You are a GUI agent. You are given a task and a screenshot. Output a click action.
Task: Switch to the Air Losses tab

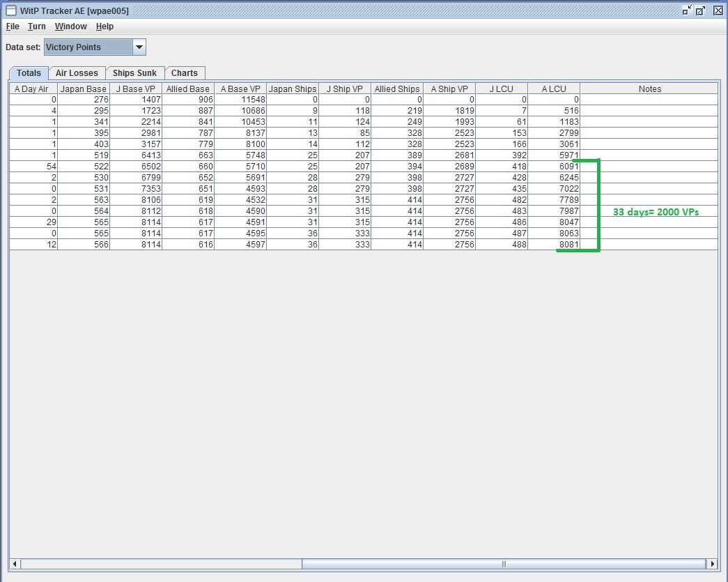click(x=77, y=73)
